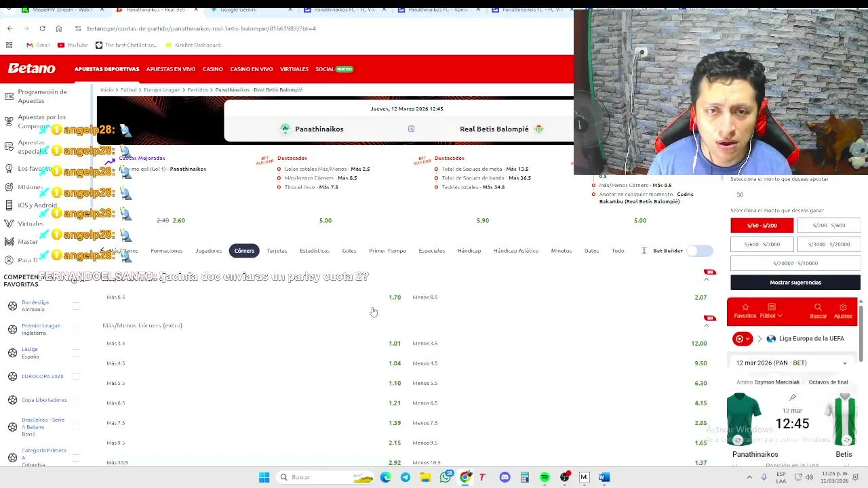Click the Bundesliga league icon
The height and width of the screenshot is (488, 868).
point(12,306)
